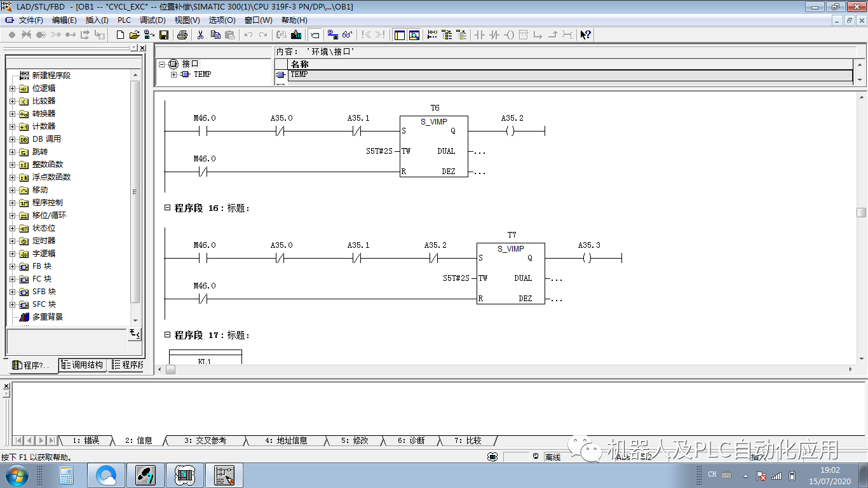Viewport: 868px width, 488px height.
Task: Close the branch with toolbar icon
Action: pos(553,35)
